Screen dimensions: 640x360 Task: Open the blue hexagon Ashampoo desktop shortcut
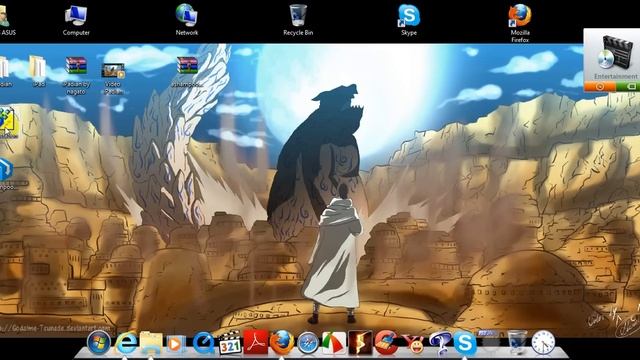coord(6,170)
